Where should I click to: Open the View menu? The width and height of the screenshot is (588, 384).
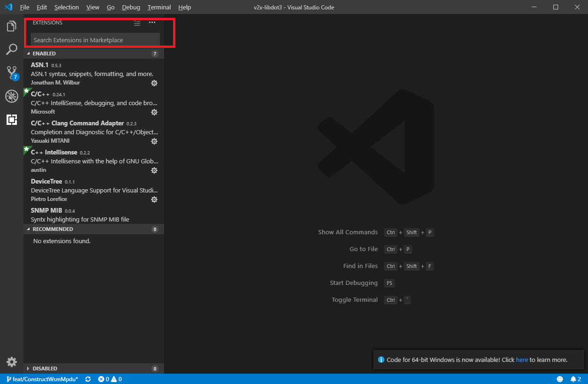(x=93, y=7)
